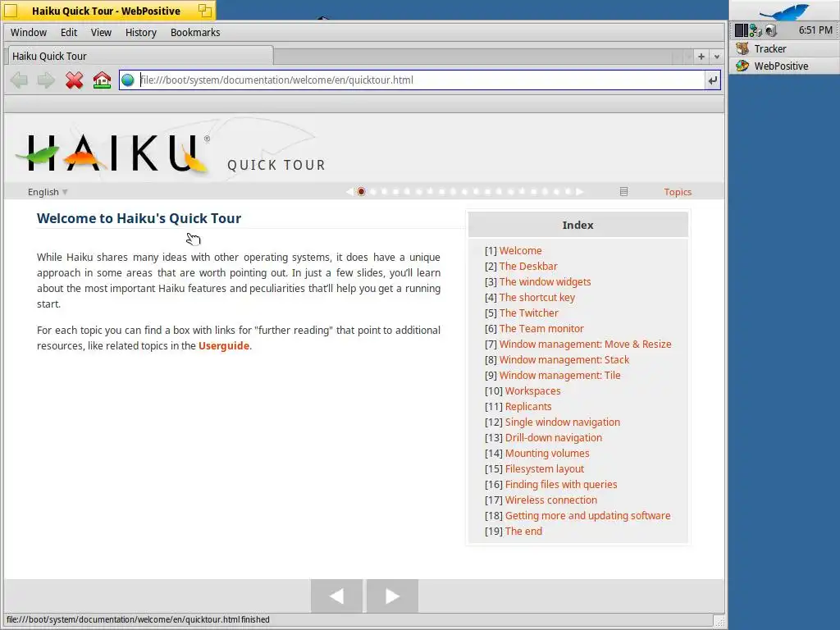The image size is (840, 630).
Task: Select the Haiku Quick Tour tab
Action: pos(140,57)
